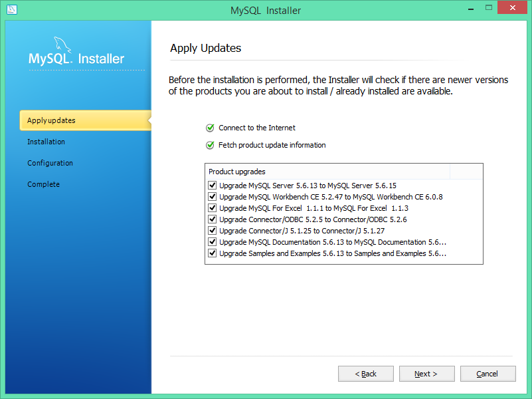Select the Configuration step in sidebar
Screen dimensions: 532x399
coord(50,163)
